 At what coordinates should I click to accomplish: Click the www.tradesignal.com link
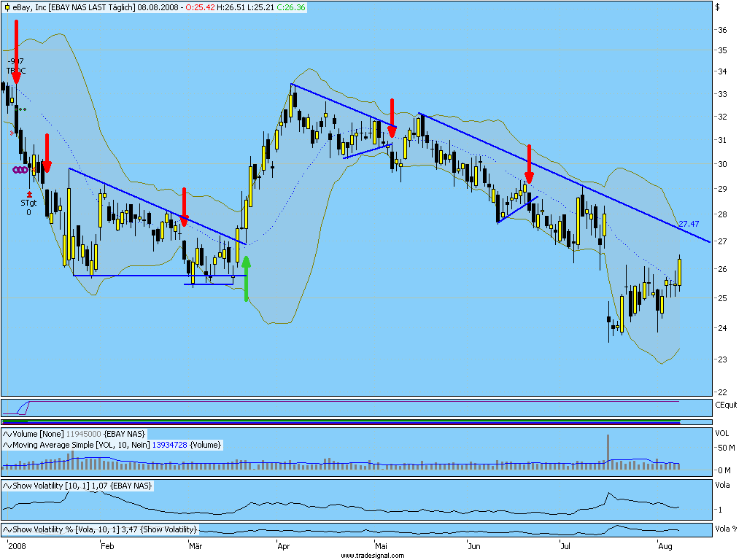373,555
